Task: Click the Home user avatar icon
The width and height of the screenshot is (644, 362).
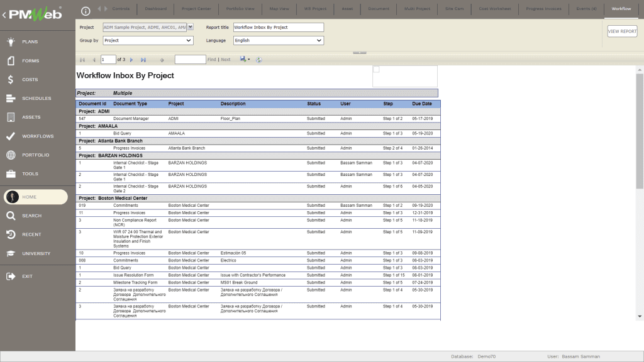Action: pyautogui.click(x=13, y=197)
